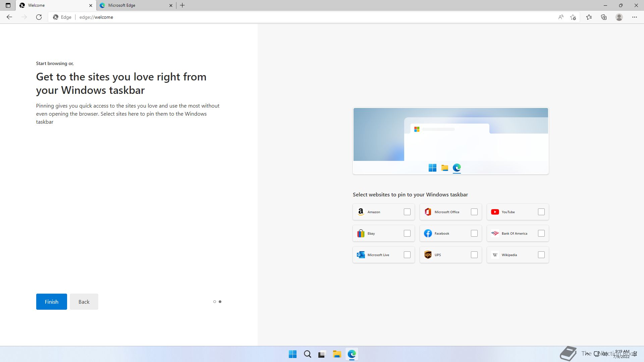Add this page to favorites icon

573,17
